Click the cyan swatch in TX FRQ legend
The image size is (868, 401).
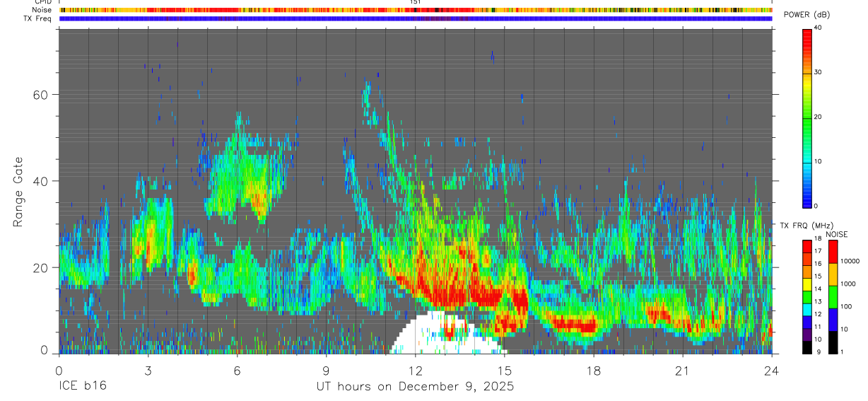tap(807, 308)
